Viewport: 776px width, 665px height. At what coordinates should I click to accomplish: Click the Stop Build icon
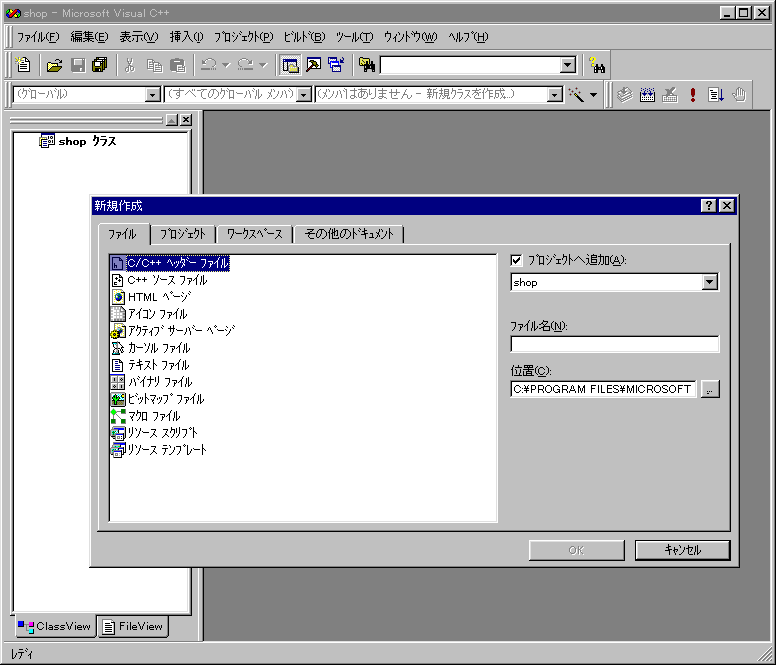pyautogui.click(x=670, y=94)
